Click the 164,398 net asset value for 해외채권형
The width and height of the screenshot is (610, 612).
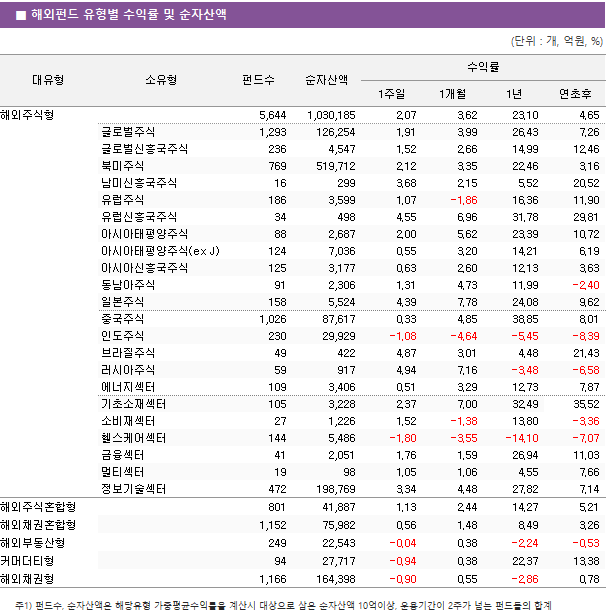[336, 579]
